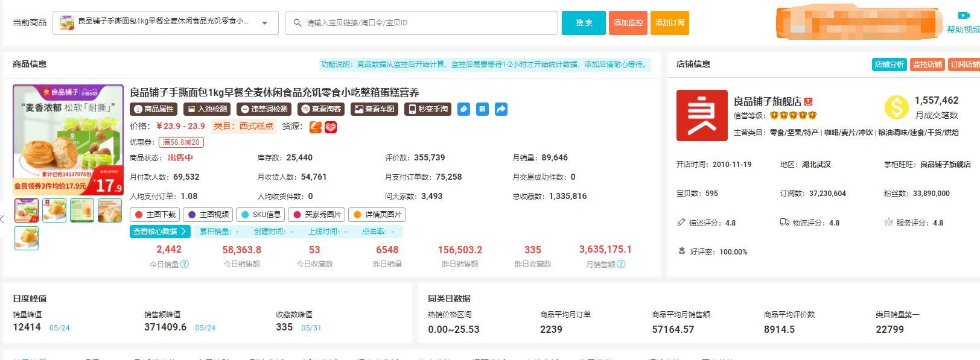Click the help icon beside 今日销量
This screenshot has width=980, height=360.
pyautogui.click(x=185, y=264)
